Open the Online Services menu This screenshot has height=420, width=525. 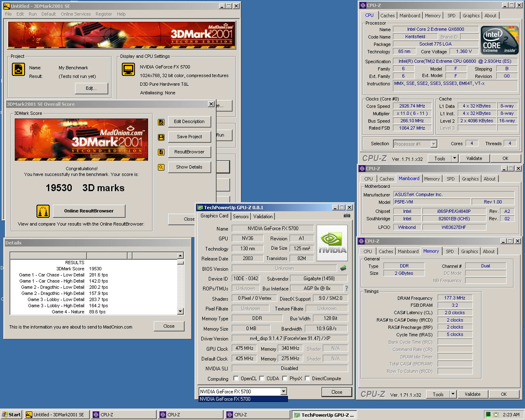[x=76, y=14]
